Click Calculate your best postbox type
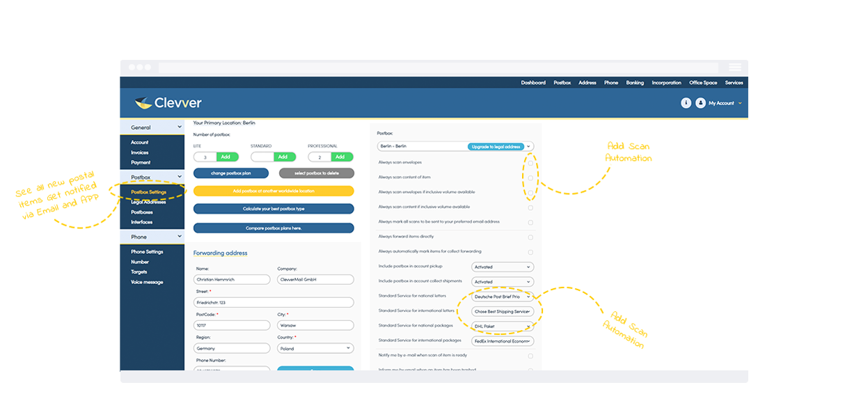 point(274,209)
